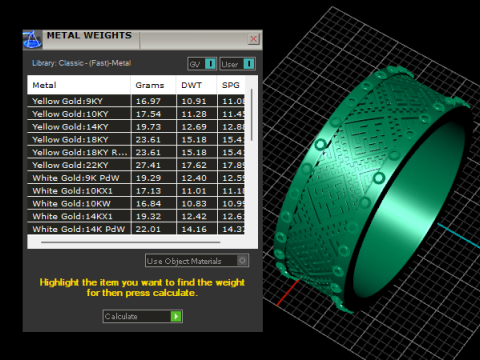The width and height of the screenshot is (480, 360).
Task: Click the green arrow on Calculate
Action: 176,316
